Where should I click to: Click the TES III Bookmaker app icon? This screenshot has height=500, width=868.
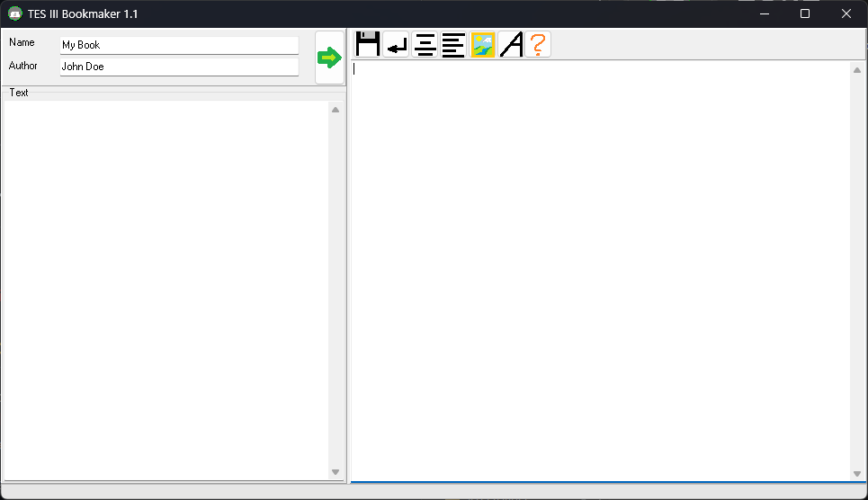[15, 13]
